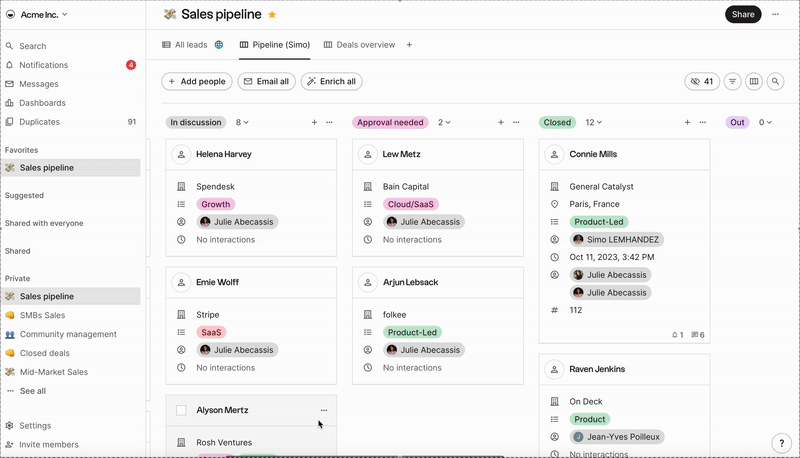800x458 pixels.
Task: Click the Enrich all button
Action: pos(332,81)
